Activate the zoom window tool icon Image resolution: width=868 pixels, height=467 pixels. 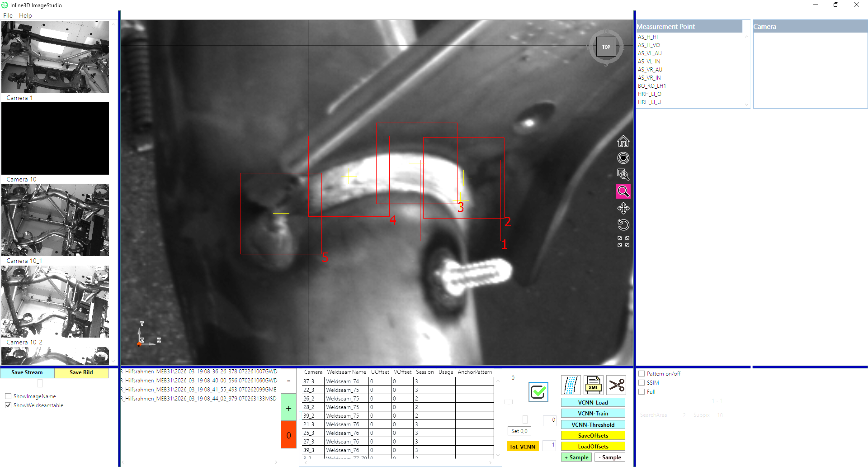(x=623, y=175)
